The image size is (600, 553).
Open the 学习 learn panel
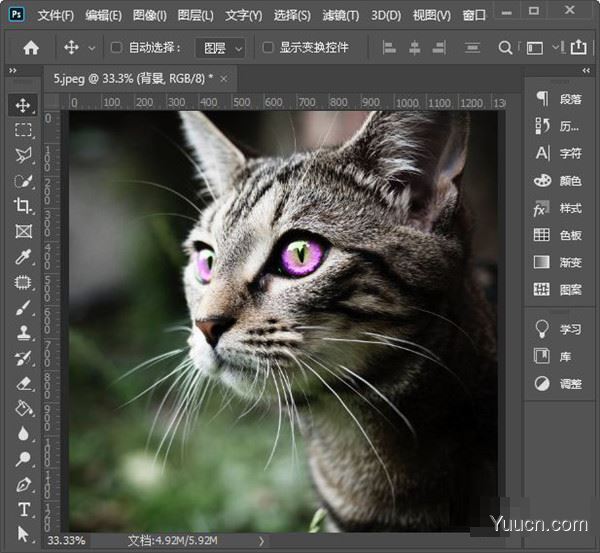click(x=559, y=329)
